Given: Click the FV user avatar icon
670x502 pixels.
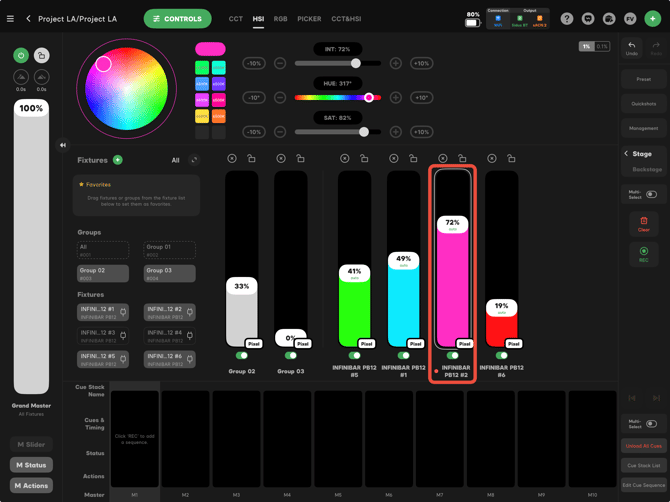Looking at the screenshot, I should [x=630, y=19].
